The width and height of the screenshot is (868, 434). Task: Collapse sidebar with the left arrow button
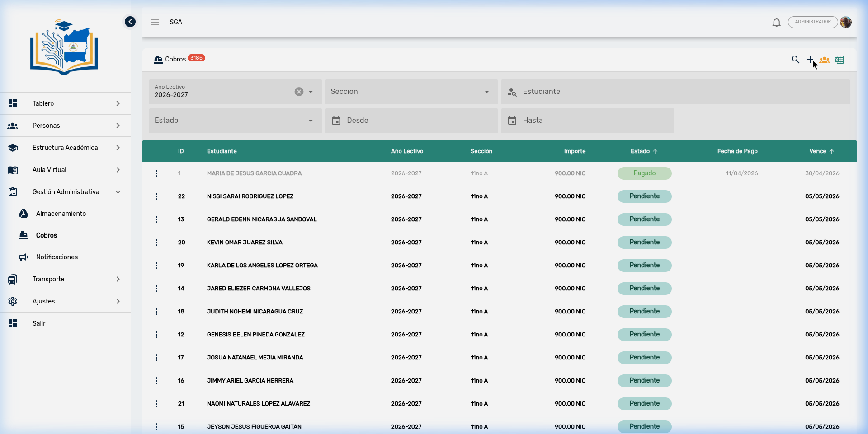pyautogui.click(x=130, y=22)
